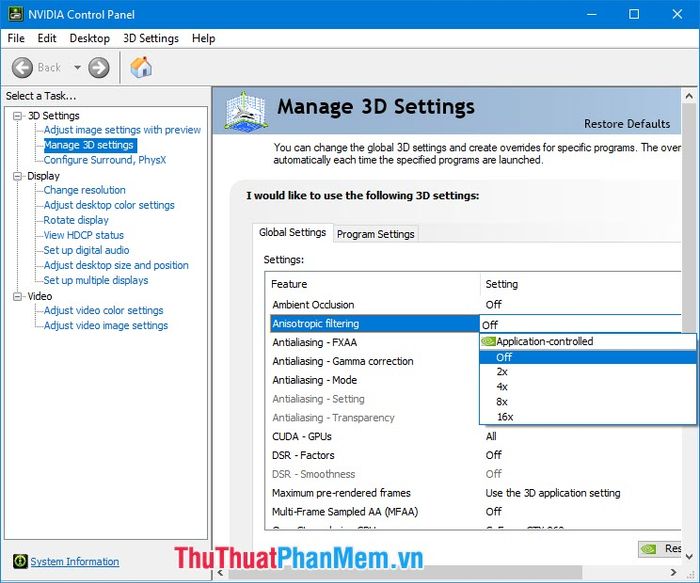Open the Desktop menu
The height and width of the screenshot is (583, 700).
[x=90, y=38]
